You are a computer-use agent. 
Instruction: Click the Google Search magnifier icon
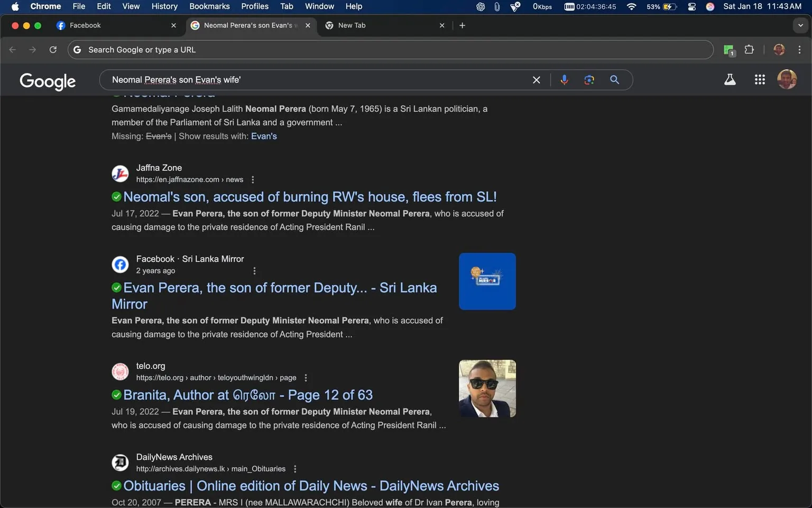(x=614, y=79)
